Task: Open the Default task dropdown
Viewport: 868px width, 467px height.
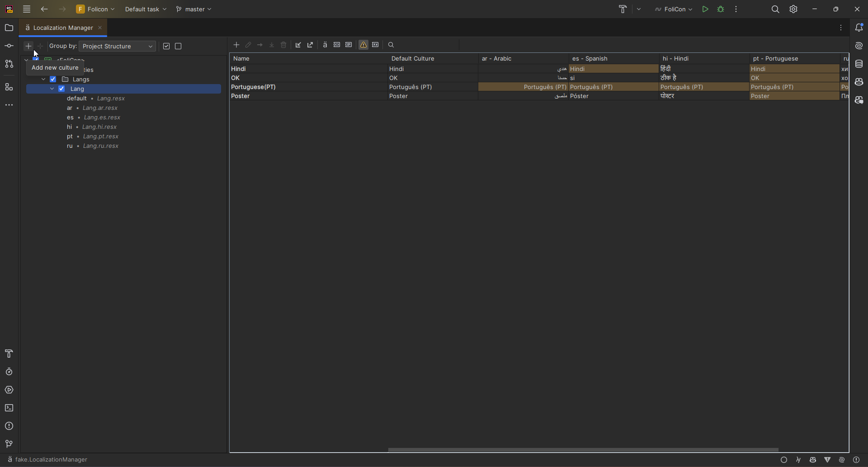Action: [x=146, y=9]
